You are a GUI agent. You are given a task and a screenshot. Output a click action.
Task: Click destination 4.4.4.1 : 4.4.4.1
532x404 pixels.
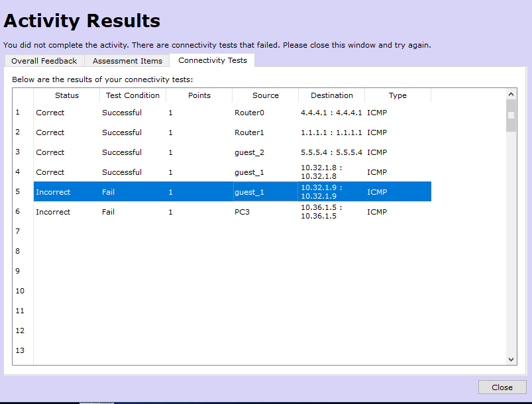click(x=331, y=113)
